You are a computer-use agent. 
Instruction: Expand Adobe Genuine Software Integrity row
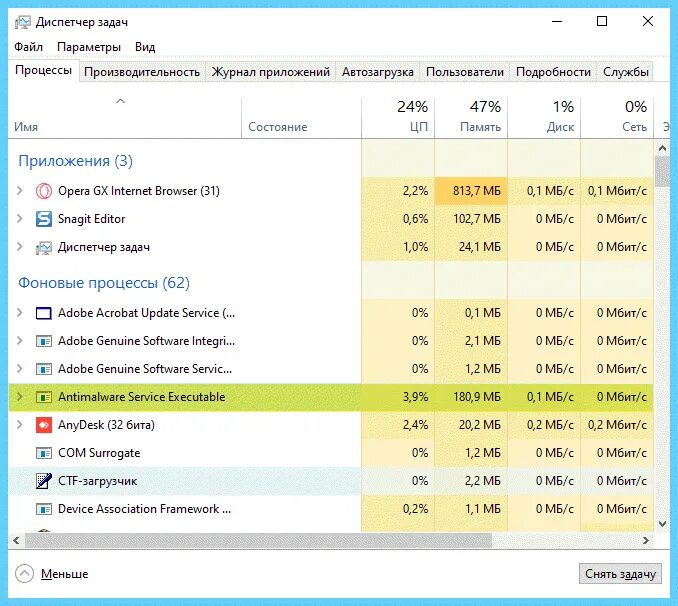click(x=19, y=340)
